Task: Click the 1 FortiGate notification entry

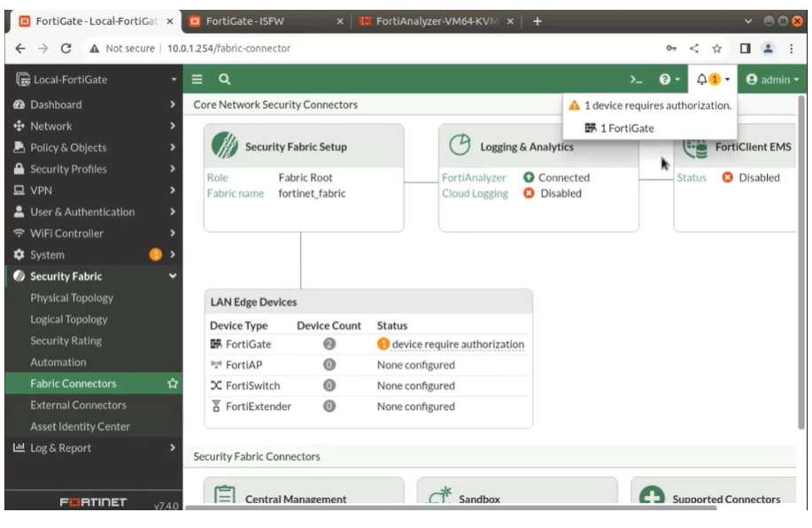Action: pyautogui.click(x=619, y=128)
